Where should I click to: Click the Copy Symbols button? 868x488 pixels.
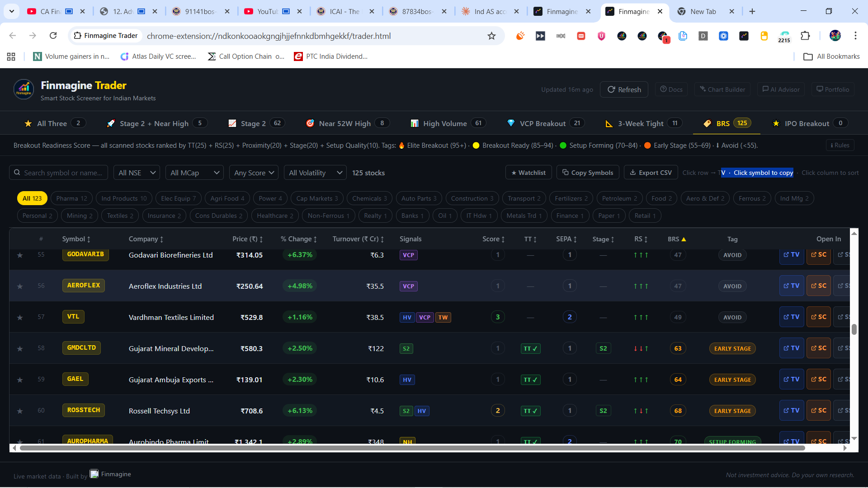point(588,173)
